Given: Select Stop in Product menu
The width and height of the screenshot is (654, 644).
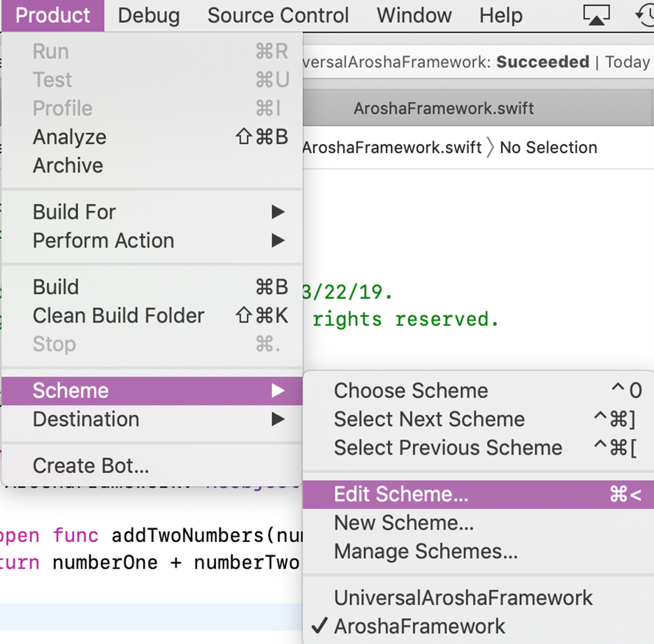Looking at the screenshot, I should click(x=152, y=344).
